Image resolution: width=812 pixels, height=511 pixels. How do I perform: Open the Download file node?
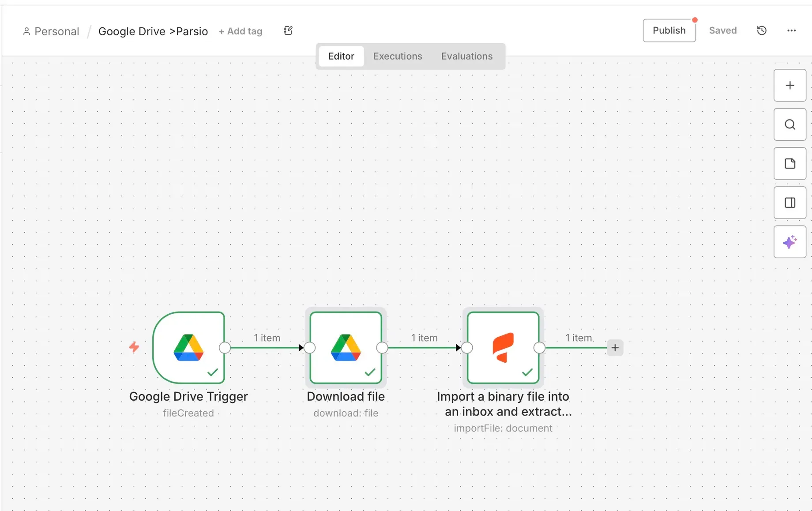pos(346,348)
